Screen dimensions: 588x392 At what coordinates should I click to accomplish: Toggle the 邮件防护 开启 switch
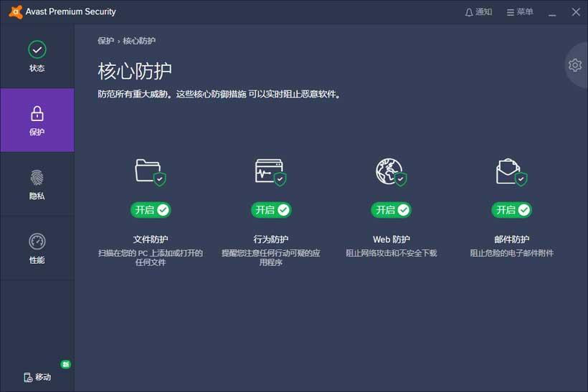click(x=512, y=210)
